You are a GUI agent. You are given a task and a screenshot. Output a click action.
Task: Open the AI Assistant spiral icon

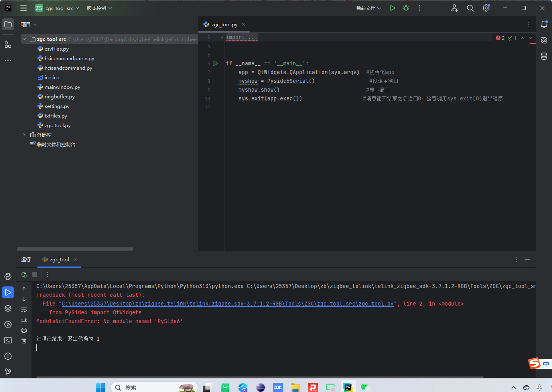(x=544, y=40)
